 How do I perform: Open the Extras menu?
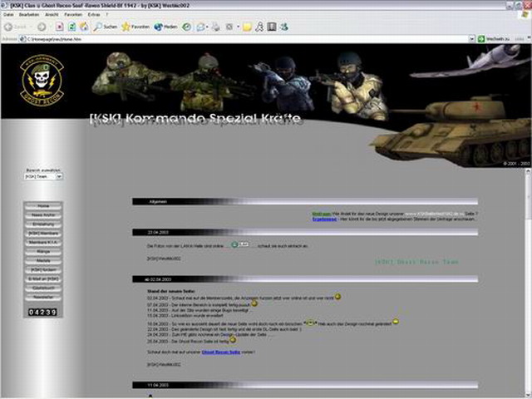94,14
